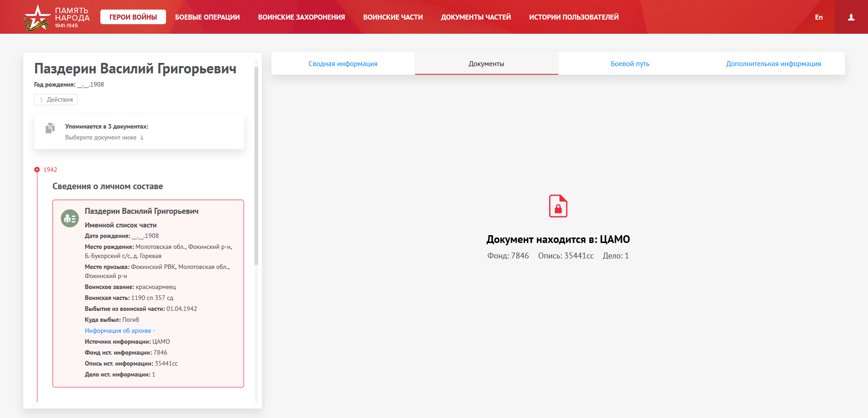Switch language to En

[819, 17]
